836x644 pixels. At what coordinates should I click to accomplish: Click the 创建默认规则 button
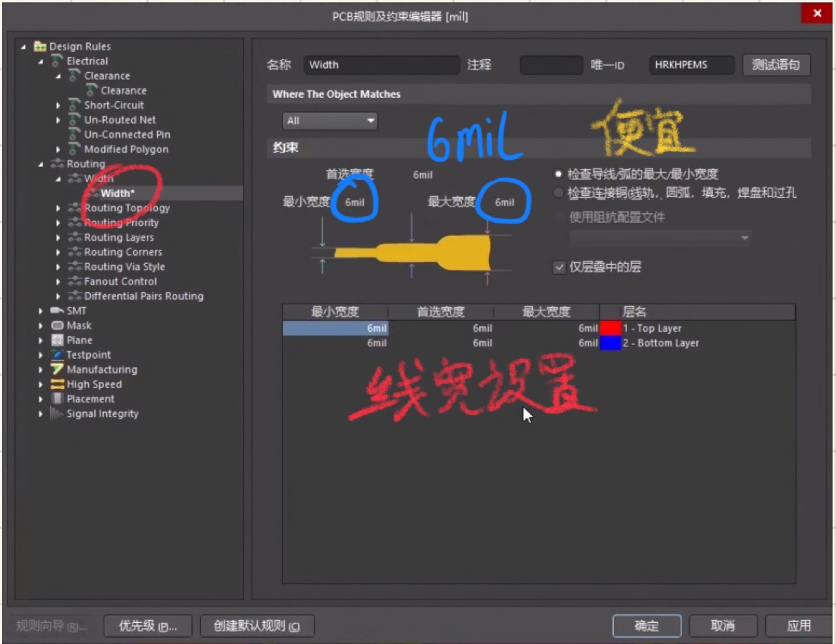pos(257,625)
